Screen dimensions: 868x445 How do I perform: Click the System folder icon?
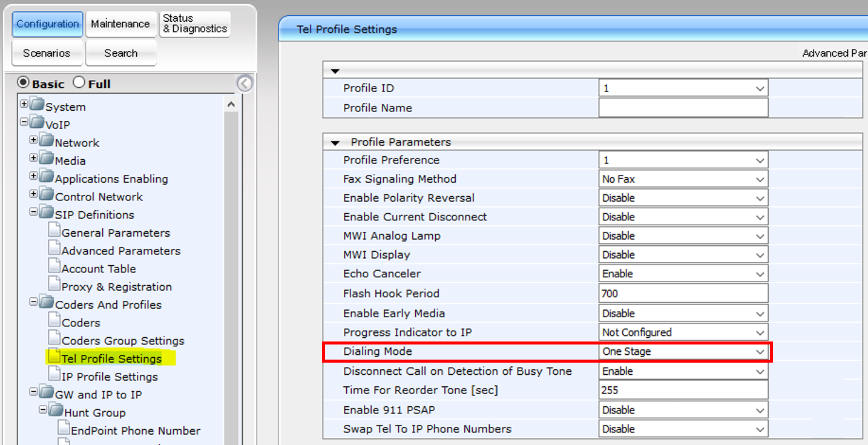tap(38, 105)
